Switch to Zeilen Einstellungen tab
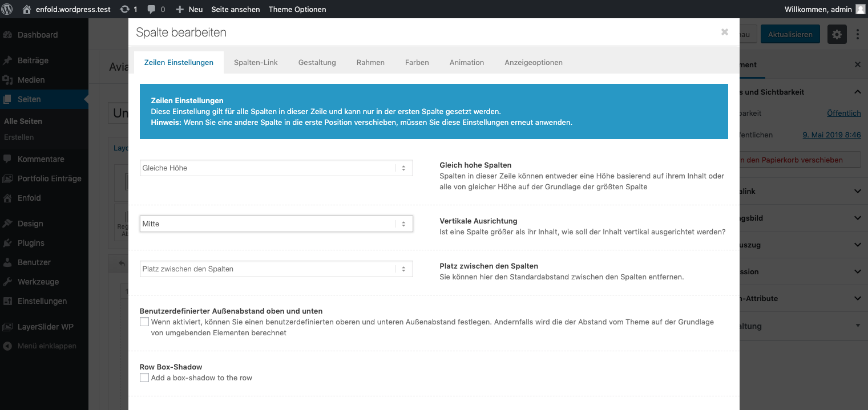The image size is (868, 410). pyautogui.click(x=179, y=63)
